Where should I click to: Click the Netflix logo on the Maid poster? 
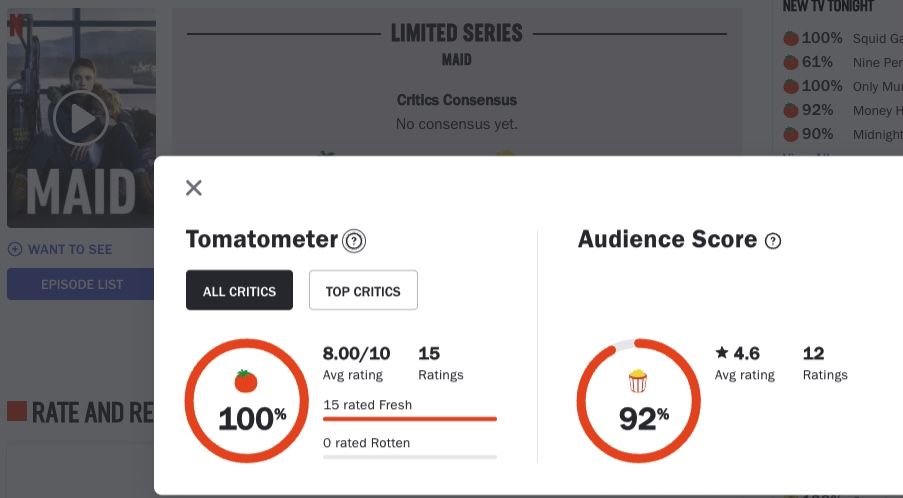[16, 25]
